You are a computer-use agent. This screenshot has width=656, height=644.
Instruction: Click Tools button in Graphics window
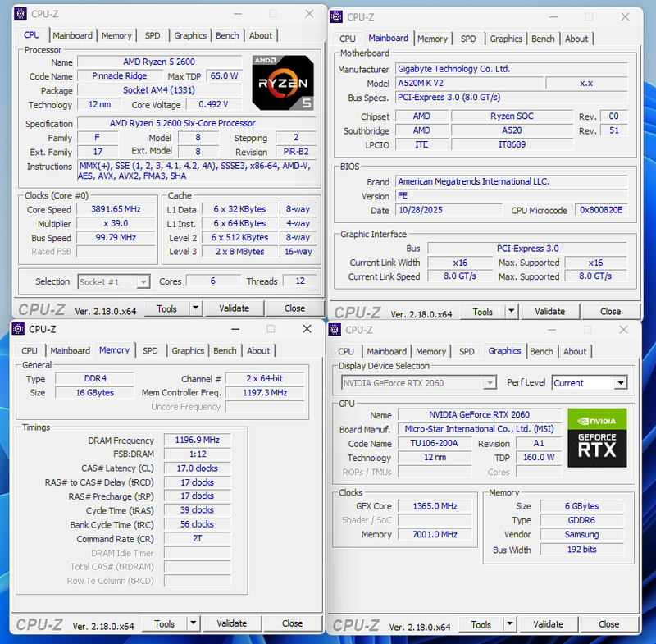(481, 624)
